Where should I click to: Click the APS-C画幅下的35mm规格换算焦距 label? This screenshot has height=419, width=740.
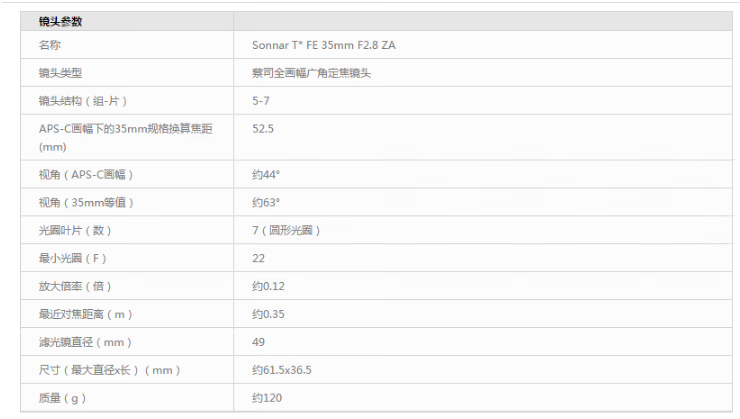point(129,129)
